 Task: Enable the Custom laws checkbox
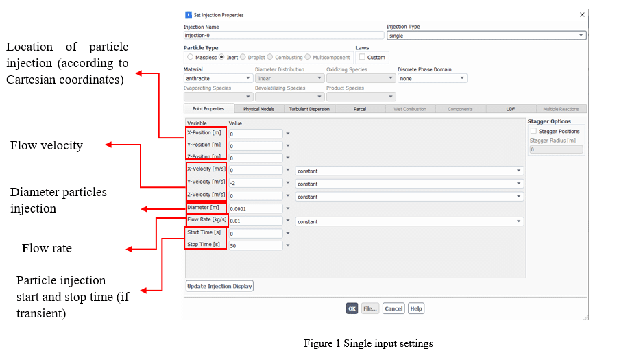(362, 57)
